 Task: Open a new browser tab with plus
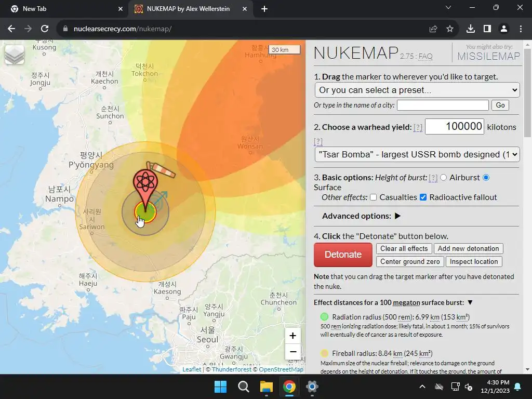pos(264,9)
